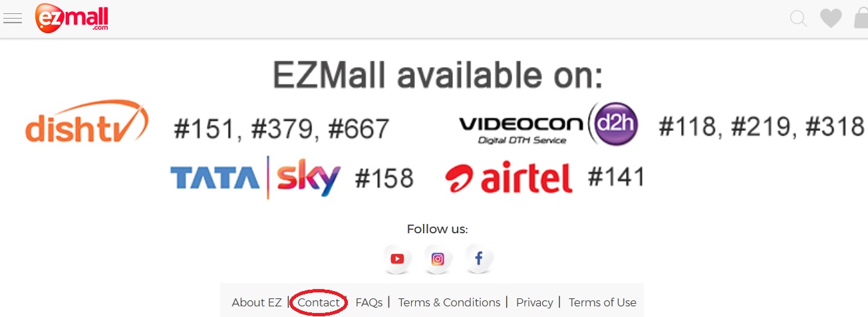Visit the Instagram social icon
This screenshot has width=868, height=317.
pos(438,259)
